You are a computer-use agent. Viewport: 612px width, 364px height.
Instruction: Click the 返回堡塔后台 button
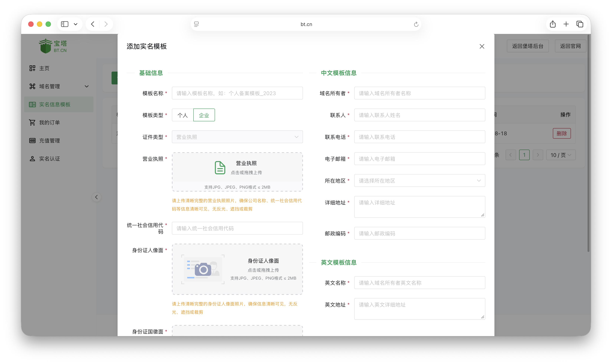528,46
